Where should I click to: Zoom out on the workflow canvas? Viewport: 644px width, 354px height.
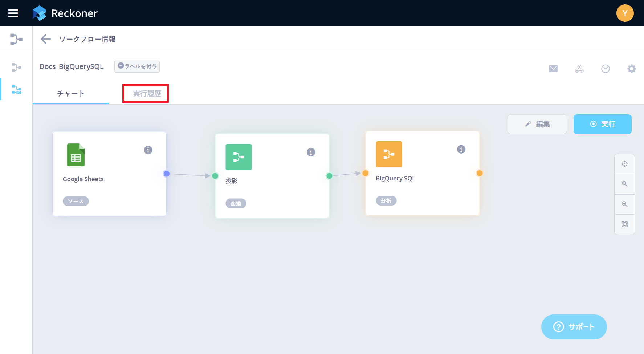click(624, 204)
